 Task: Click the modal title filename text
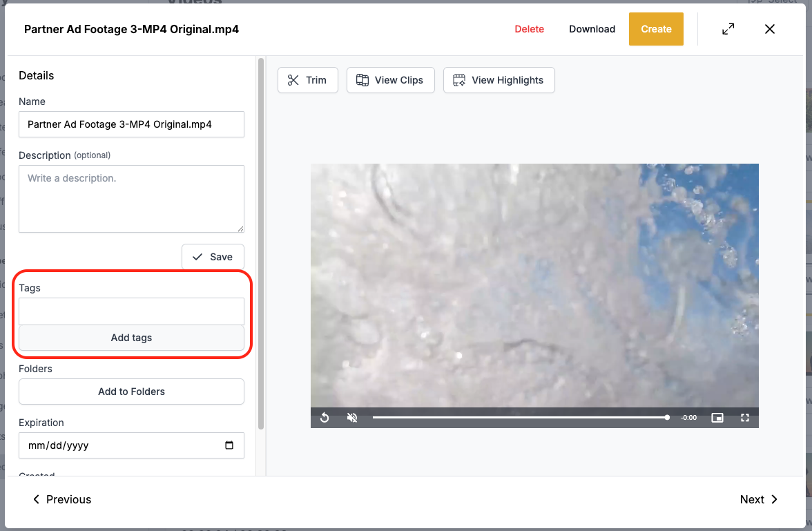131,29
